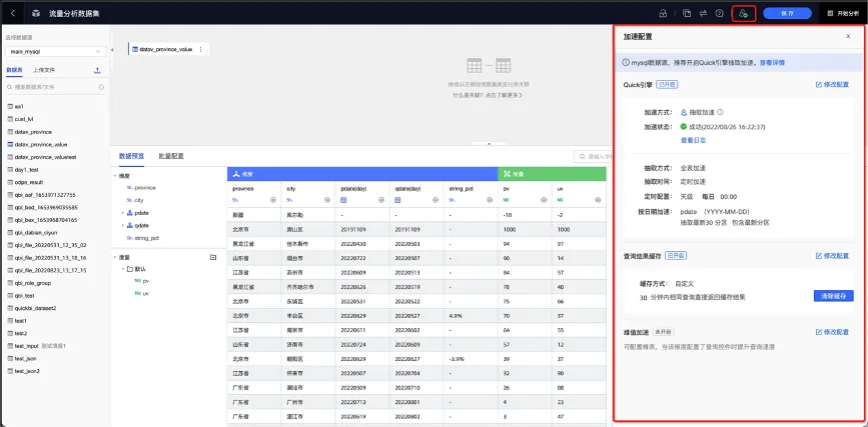The image size is (868, 427).
Task: Click 修改配置 for 维值加速
Action: click(x=832, y=332)
